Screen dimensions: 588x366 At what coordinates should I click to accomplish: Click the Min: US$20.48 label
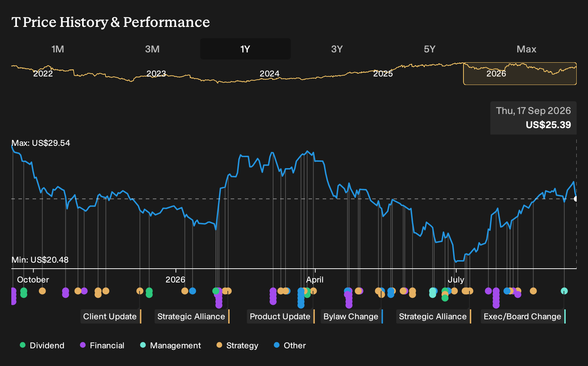point(40,260)
